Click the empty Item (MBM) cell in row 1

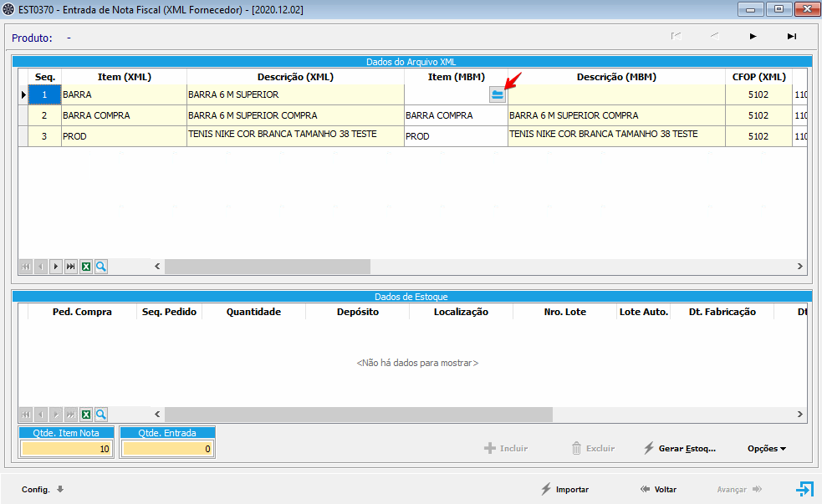click(447, 94)
